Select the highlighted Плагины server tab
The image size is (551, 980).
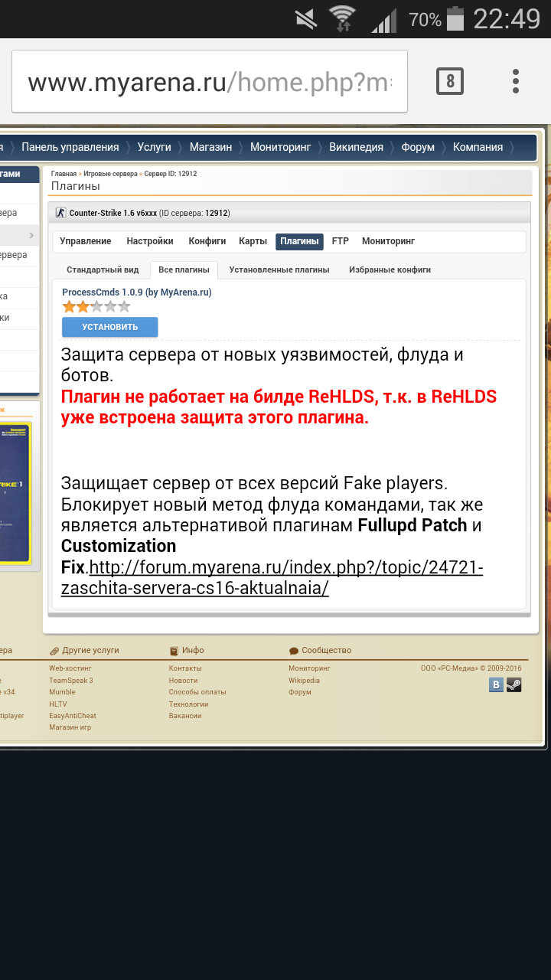coord(299,242)
